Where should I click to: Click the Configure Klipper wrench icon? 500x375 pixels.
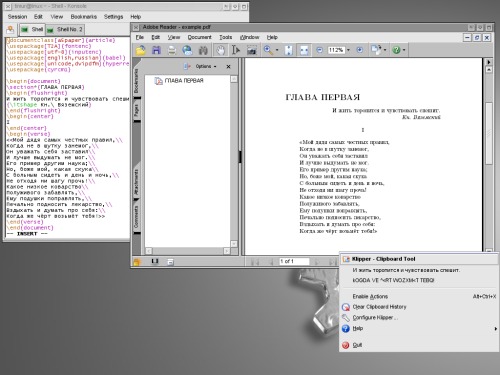(346, 318)
